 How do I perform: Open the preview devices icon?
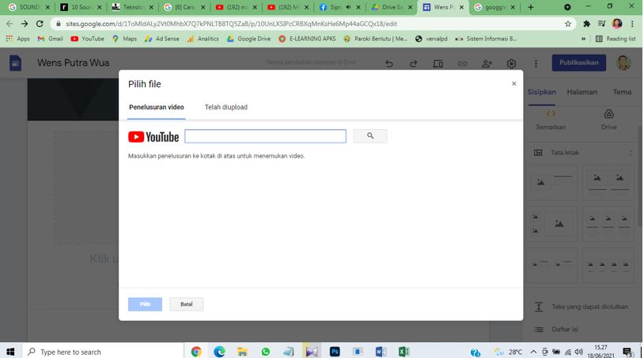(x=438, y=64)
